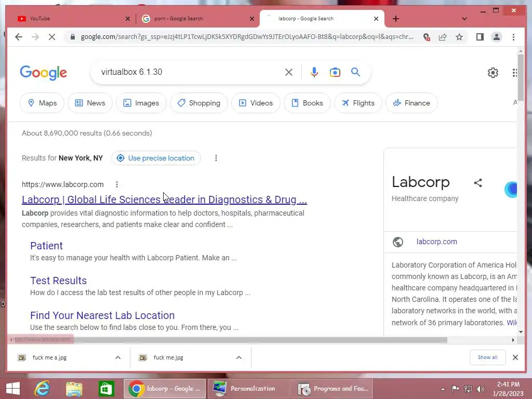
Task: Open File Explorer from taskbar
Action: [74, 389]
